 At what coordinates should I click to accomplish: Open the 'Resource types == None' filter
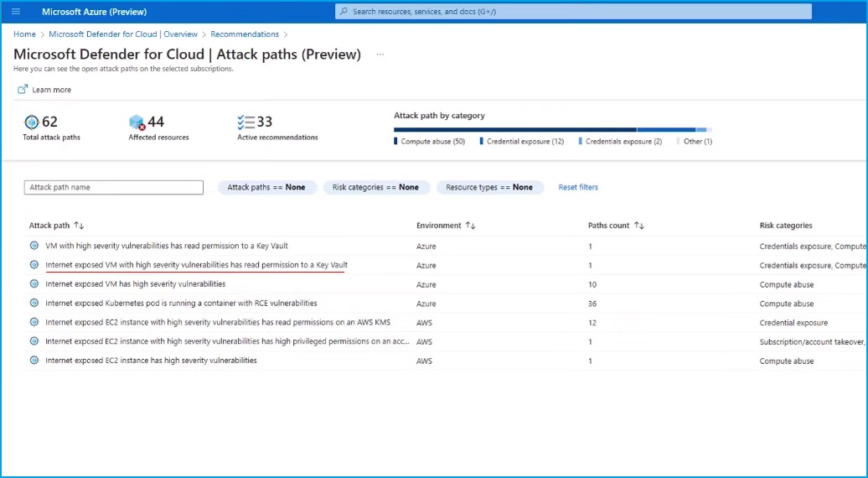[489, 187]
